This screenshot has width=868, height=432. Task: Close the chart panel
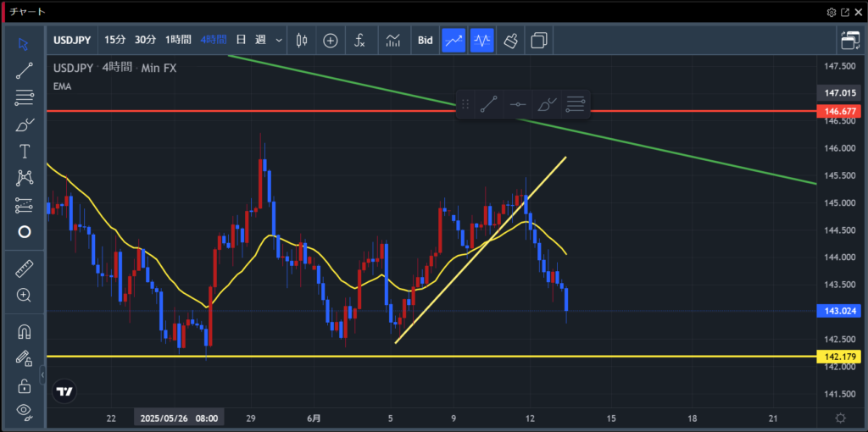[x=858, y=12]
